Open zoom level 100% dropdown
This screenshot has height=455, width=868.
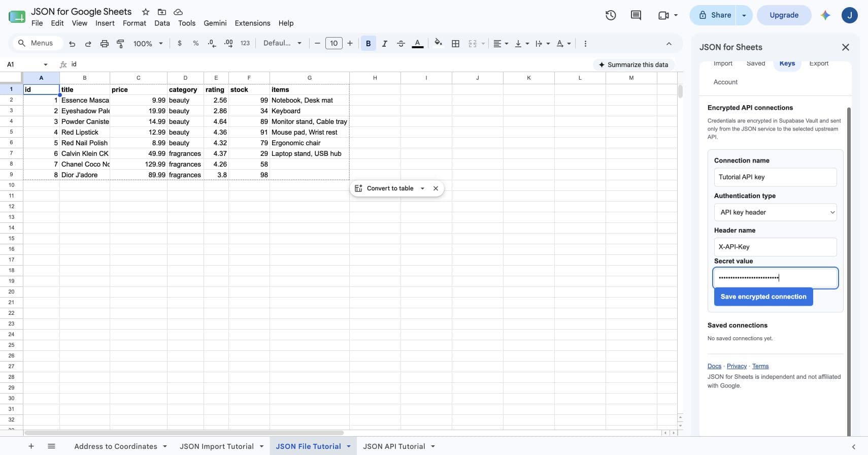pyautogui.click(x=148, y=44)
